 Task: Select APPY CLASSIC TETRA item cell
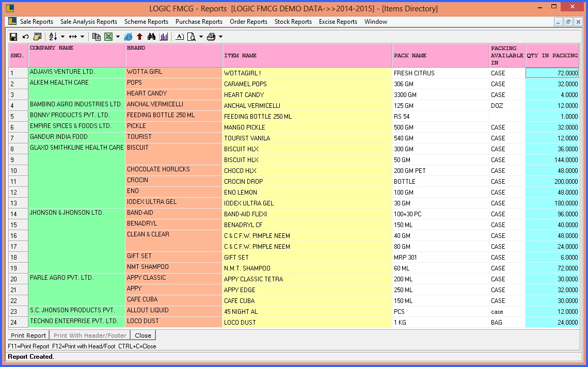pos(307,279)
